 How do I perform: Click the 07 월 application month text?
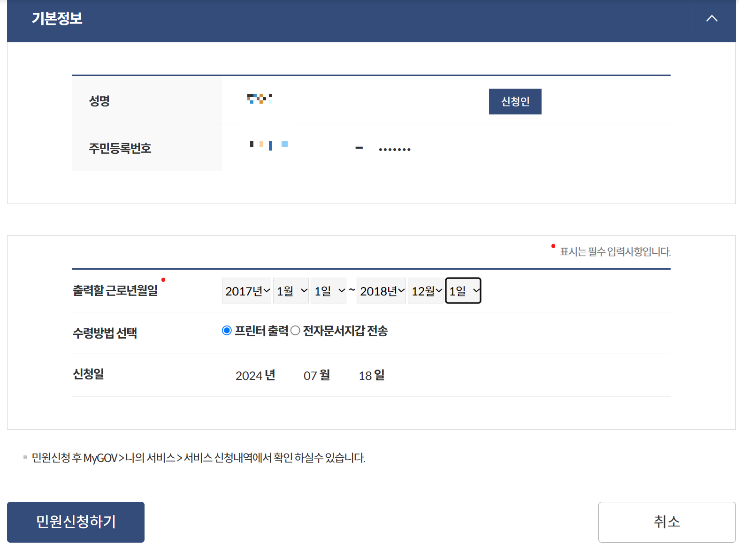tap(317, 375)
